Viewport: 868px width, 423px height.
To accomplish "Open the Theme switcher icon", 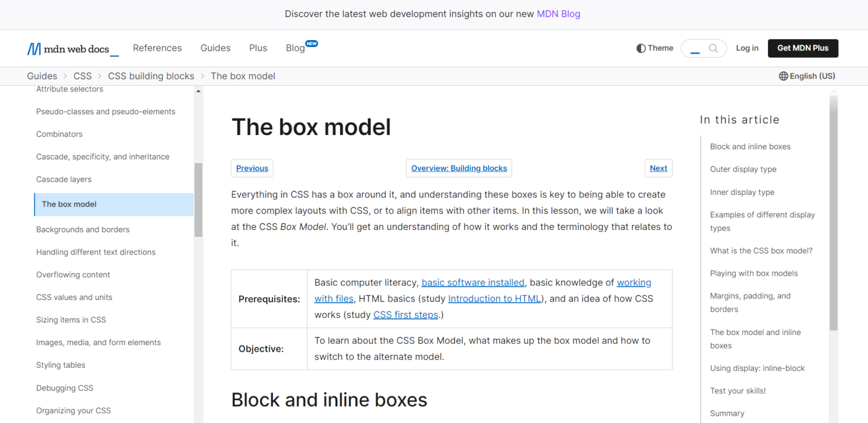I will click(641, 48).
